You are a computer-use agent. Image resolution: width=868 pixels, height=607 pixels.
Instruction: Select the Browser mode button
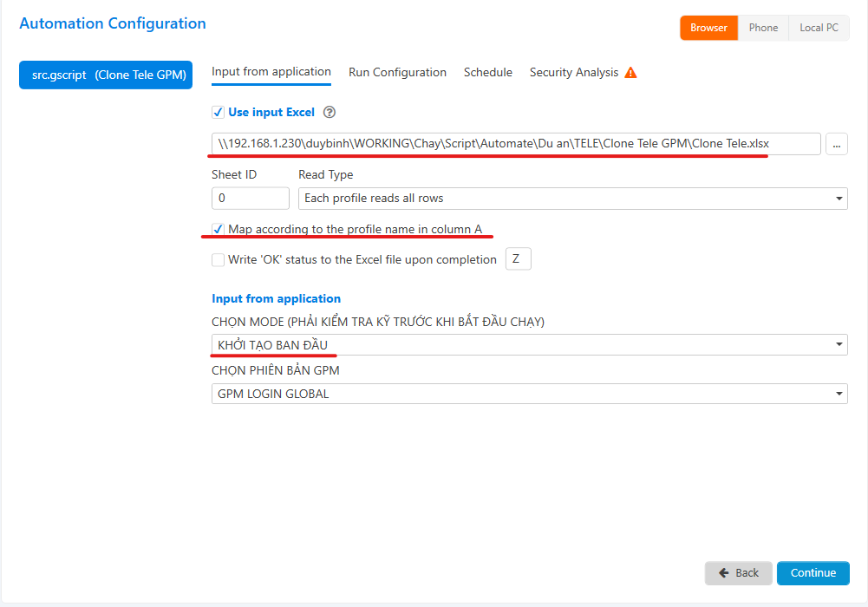point(708,28)
